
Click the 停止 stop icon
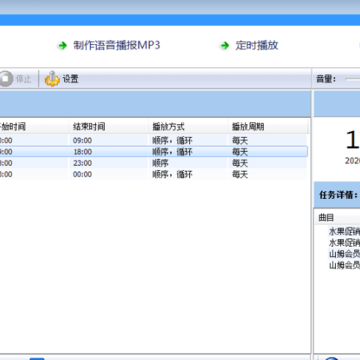[x=6, y=79]
